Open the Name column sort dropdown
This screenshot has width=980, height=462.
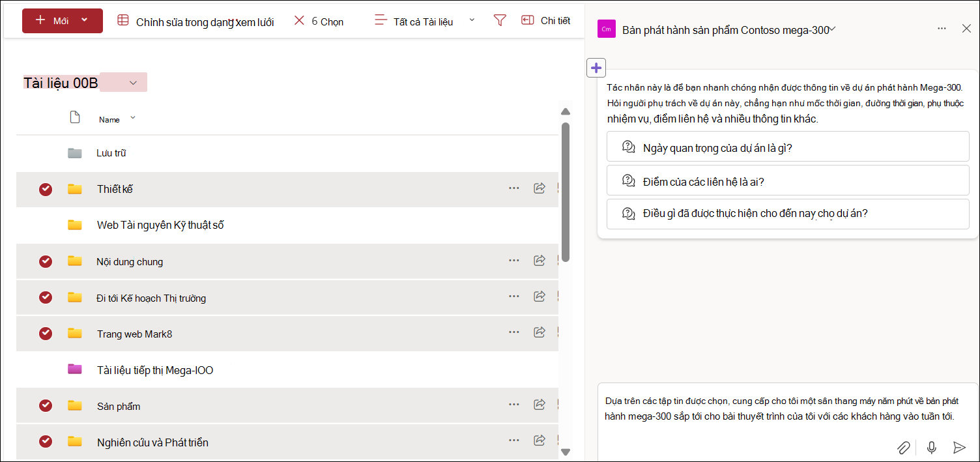(133, 118)
